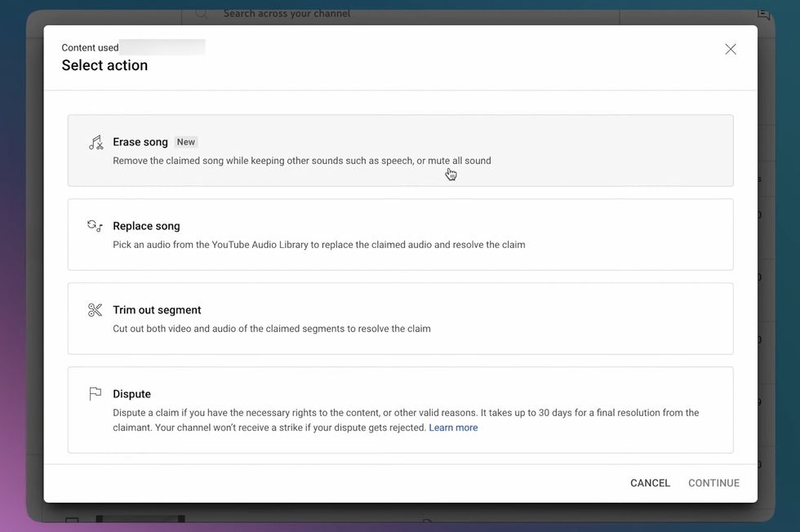Image resolution: width=800 pixels, height=532 pixels.
Task: Click the Erase song description text
Action: [x=302, y=161]
